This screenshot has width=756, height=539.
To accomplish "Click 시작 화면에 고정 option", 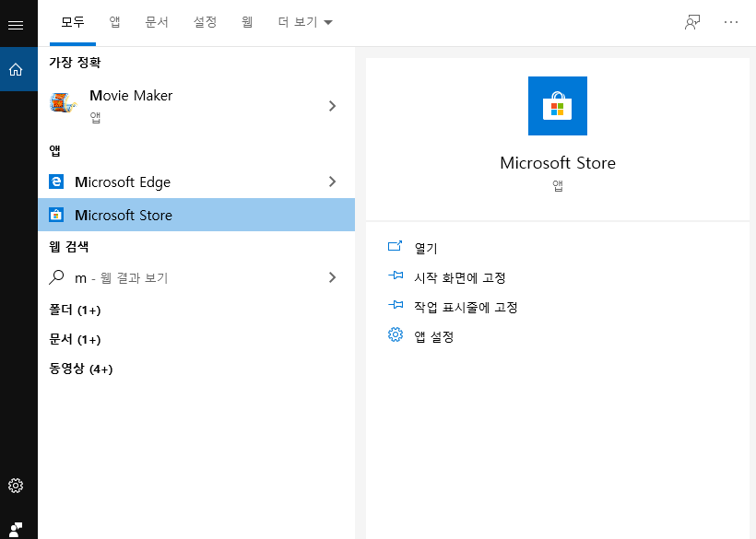I will [460, 277].
